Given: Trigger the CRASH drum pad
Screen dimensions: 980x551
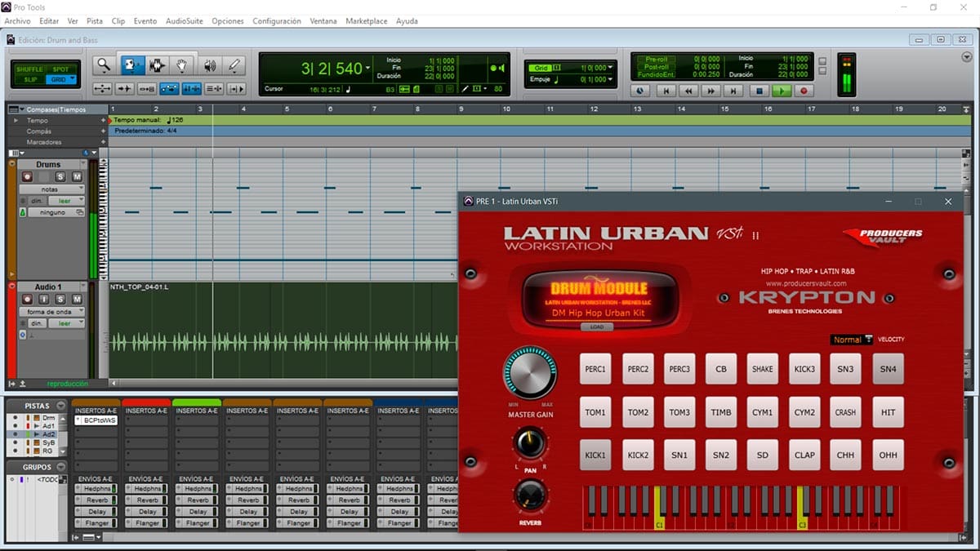Looking at the screenshot, I should (x=846, y=412).
